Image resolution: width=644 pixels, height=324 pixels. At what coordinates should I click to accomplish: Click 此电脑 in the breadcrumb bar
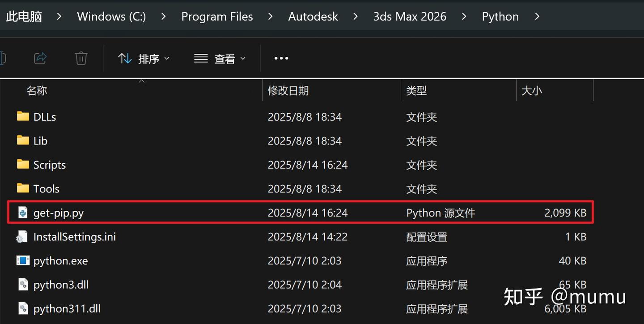(24, 17)
